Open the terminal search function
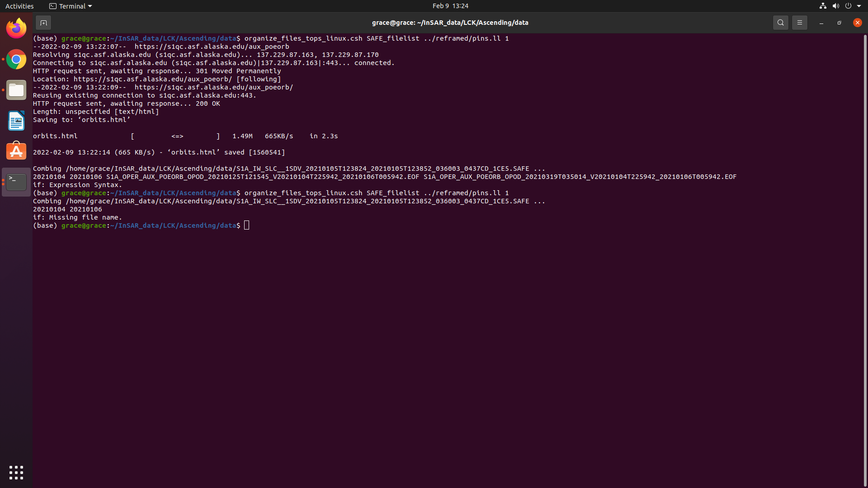Screen dimensions: 868x488 coord(781,22)
